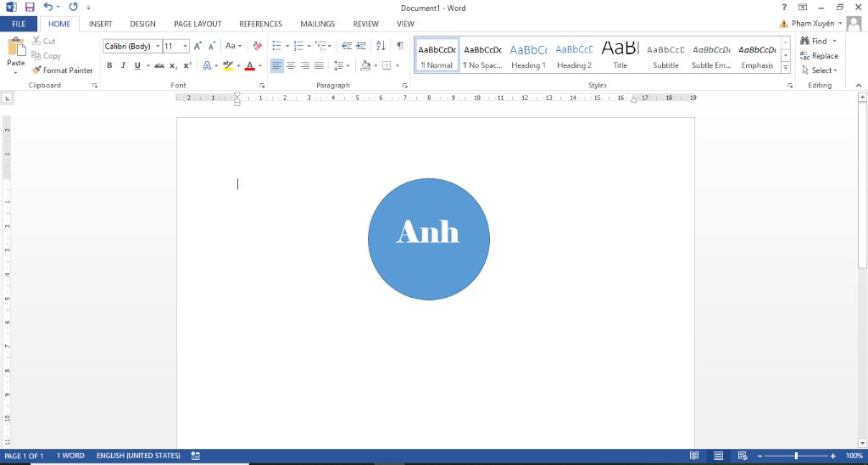Screen dimensions: 868x465
Task: Apply yellow text highlight color
Action: 228,65
